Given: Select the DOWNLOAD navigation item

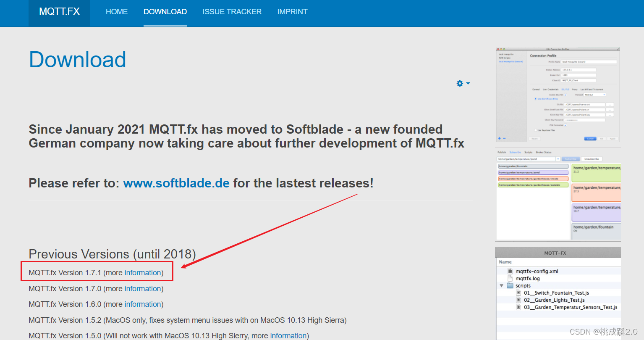Looking at the screenshot, I should tap(165, 12).
